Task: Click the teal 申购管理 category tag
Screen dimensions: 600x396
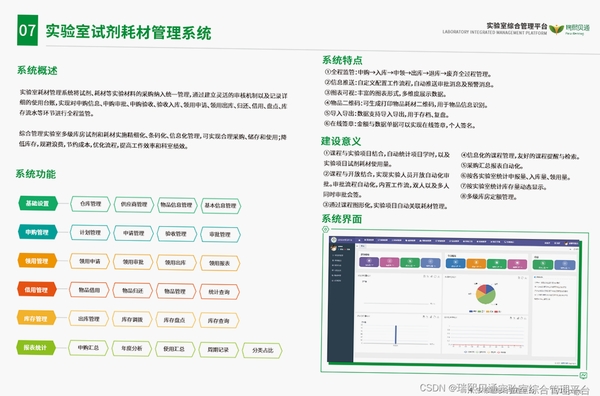Action: [38, 232]
